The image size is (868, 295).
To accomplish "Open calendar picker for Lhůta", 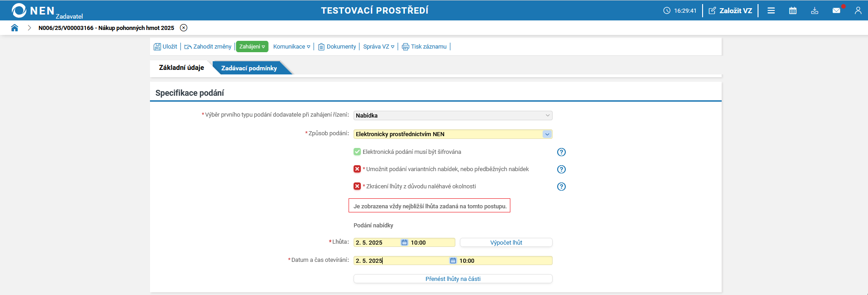I will 404,243.
